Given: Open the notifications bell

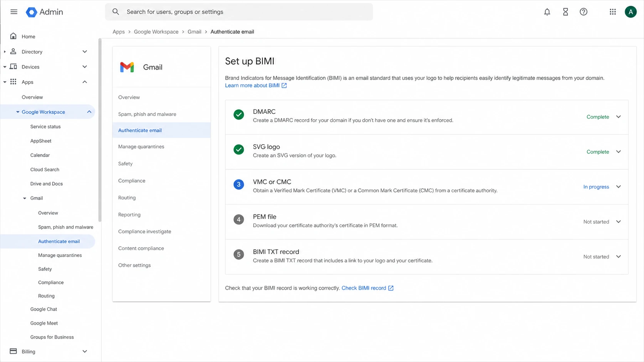Looking at the screenshot, I should click(x=547, y=12).
